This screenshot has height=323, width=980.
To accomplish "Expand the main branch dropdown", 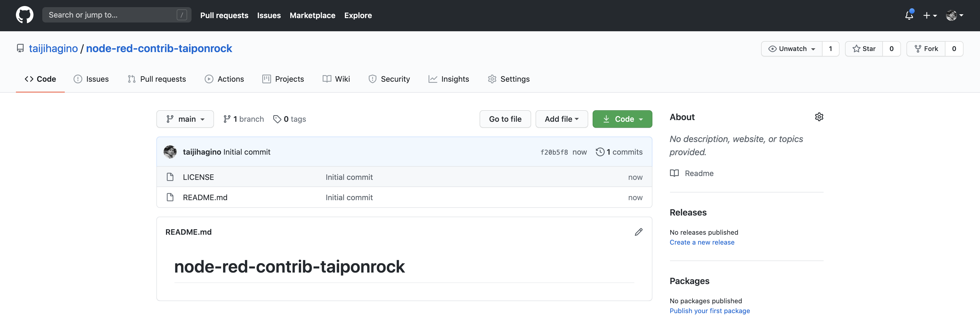I will (185, 119).
